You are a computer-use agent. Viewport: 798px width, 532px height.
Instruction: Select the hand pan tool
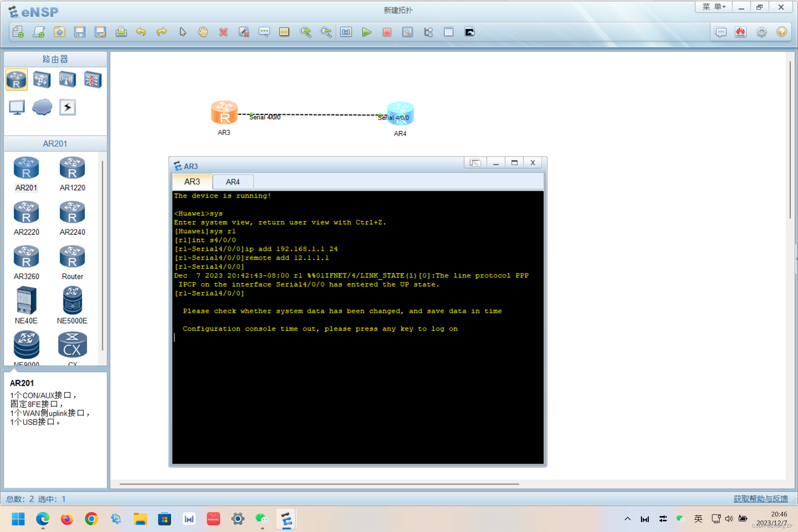[203, 32]
